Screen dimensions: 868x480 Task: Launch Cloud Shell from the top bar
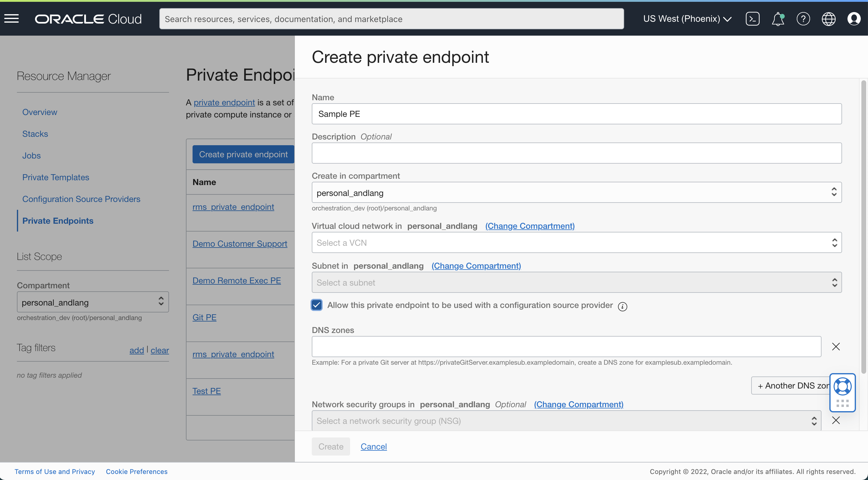(x=753, y=18)
